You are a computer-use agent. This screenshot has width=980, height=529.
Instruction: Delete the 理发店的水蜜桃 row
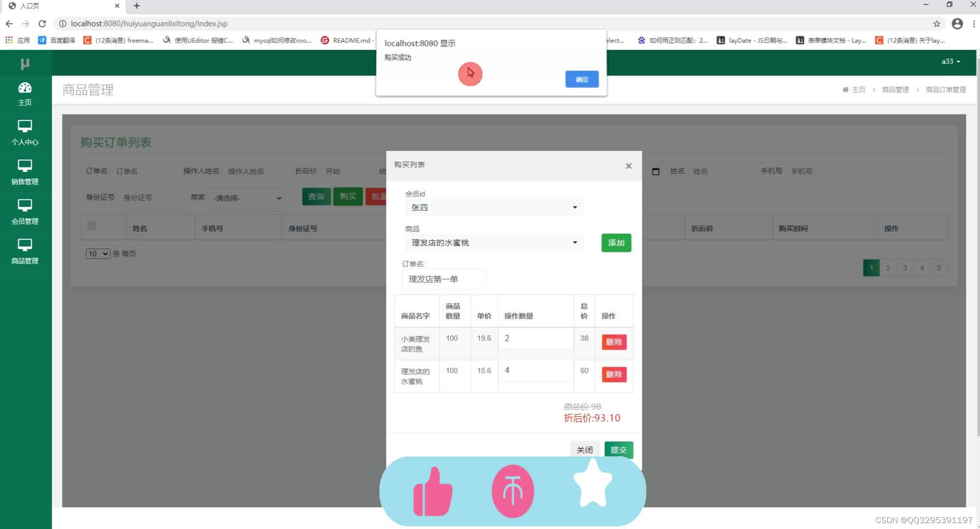(x=614, y=374)
